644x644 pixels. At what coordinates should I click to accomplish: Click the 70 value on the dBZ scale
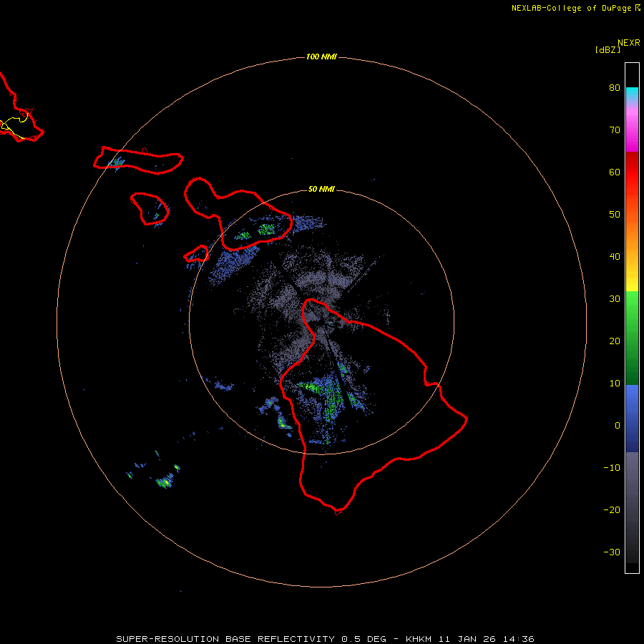(x=615, y=130)
